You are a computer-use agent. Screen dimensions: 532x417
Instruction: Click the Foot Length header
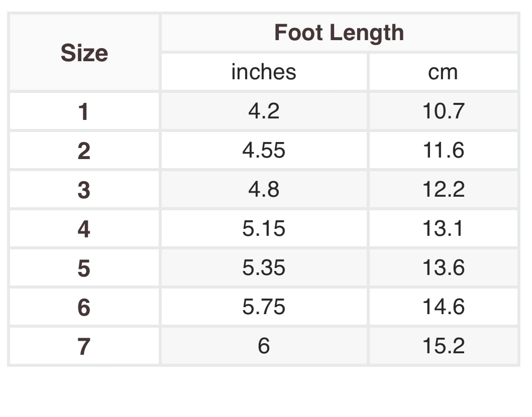coord(339,33)
